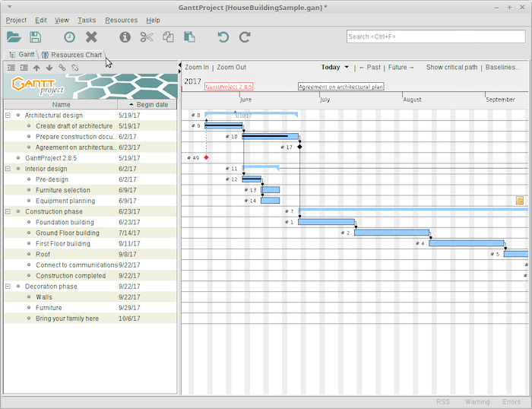The image size is (532, 409).
Task: Move the selected task up
Action: click(x=36, y=68)
